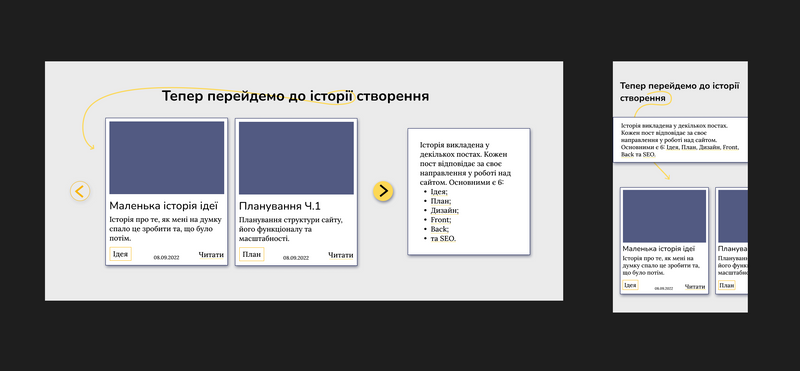
Task: Click the 'Front;' item in the bulleted list
Action: 441,220
